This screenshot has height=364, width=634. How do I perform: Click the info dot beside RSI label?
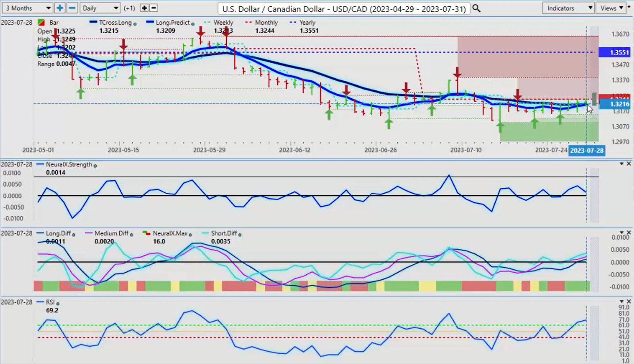click(x=58, y=303)
